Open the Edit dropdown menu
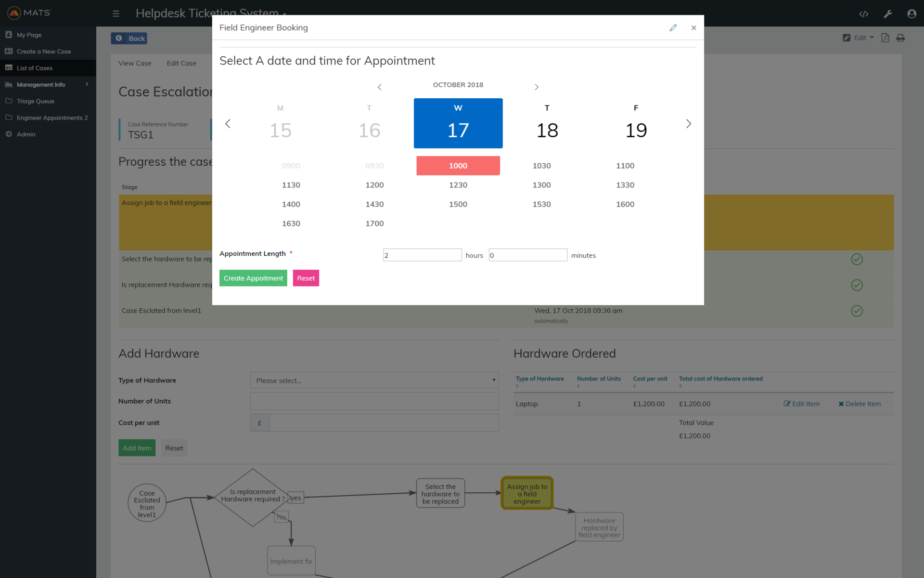This screenshot has width=924, height=578. [860, 38]
